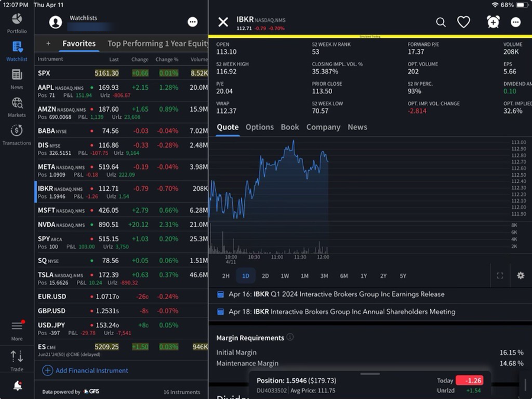The height and width of the screenshot is (399, 532).
Task: Expand chart to fullscreen
Action: pos(500,276)
